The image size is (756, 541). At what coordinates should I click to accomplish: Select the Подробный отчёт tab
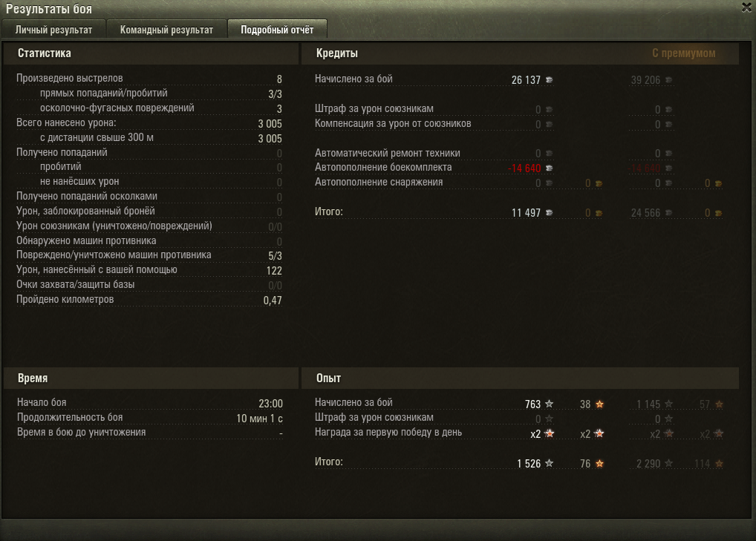277,30
